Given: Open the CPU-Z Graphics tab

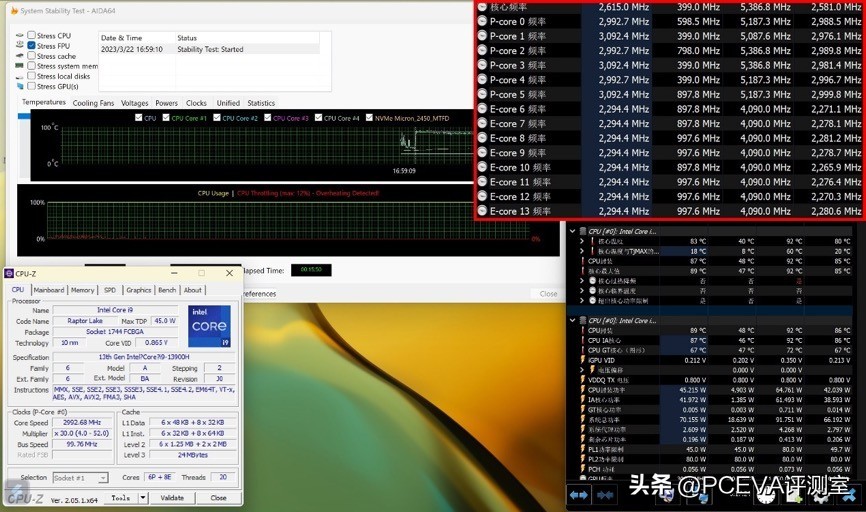Looking at the screenshot, I should coord(138,290).
